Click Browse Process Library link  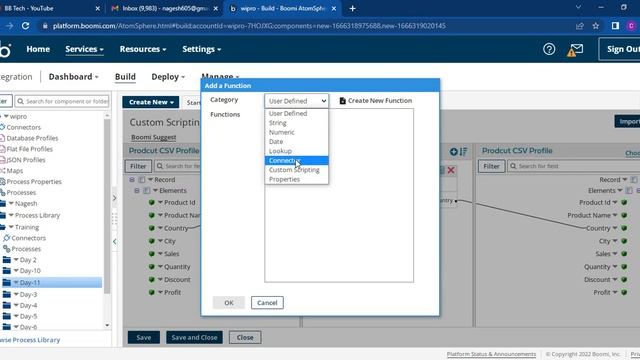(x=30, y=340)
